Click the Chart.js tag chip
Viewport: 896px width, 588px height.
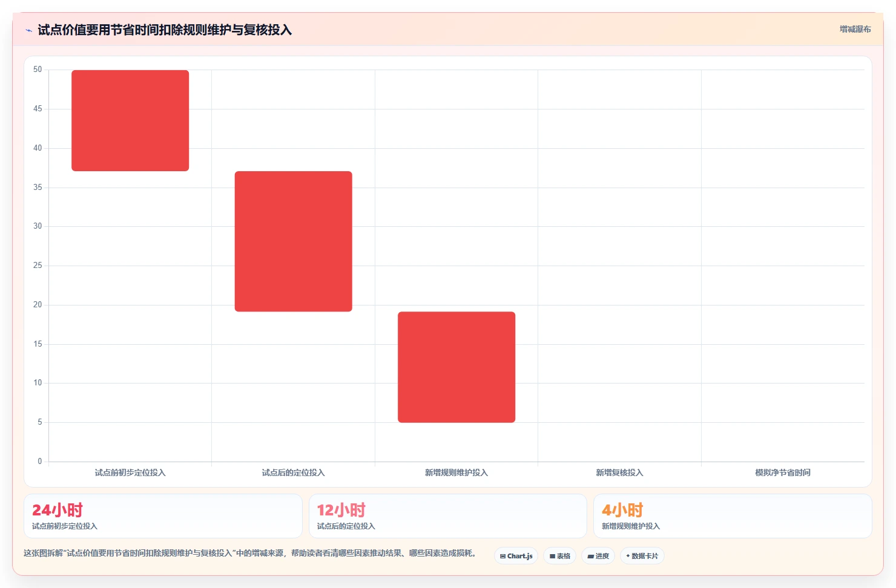pyautogui.click(x=516, y=556)
